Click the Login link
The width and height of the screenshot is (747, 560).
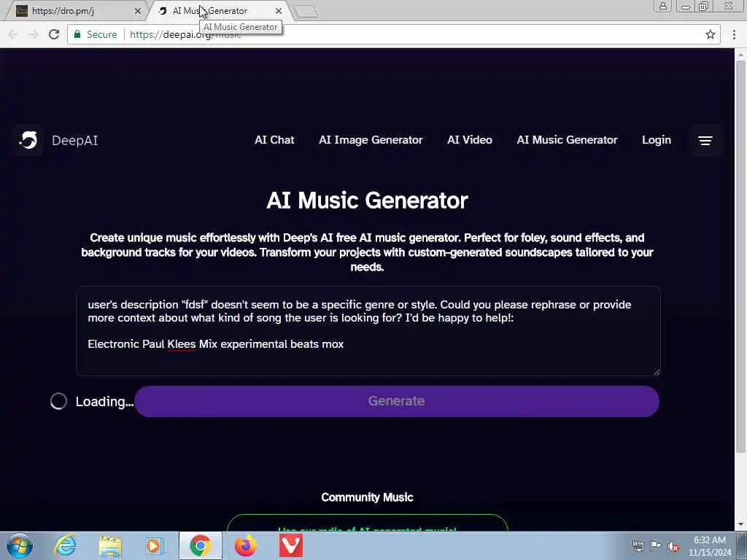tap(657, 140)
